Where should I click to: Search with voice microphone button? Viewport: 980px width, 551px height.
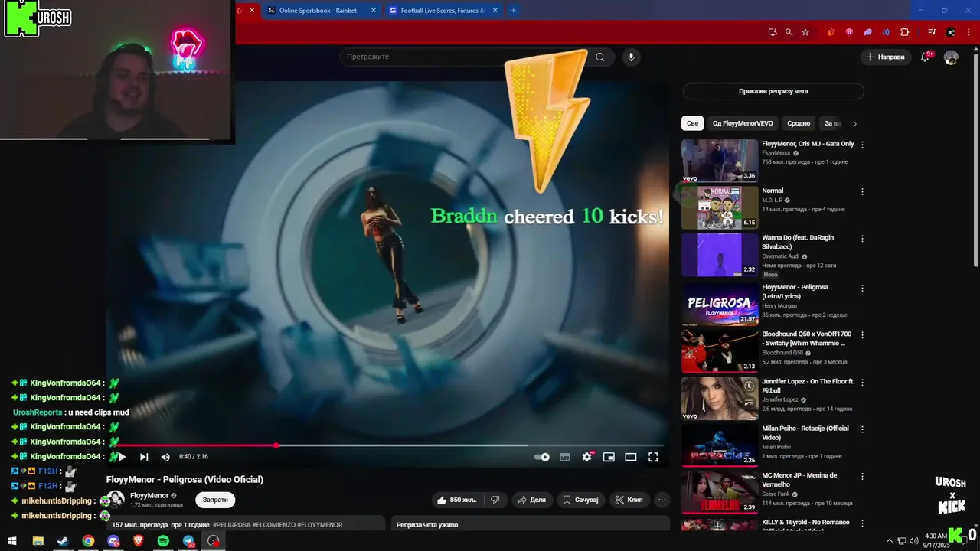point(631,57)
